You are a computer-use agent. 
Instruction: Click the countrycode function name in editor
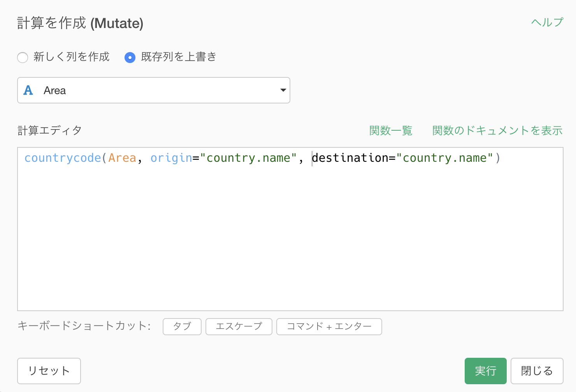click(63, 158)
